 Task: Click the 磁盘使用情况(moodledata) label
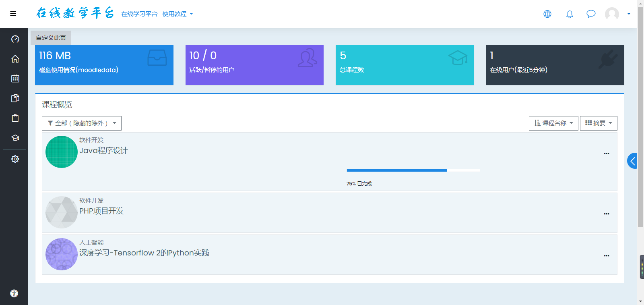(x=78, y=70)
